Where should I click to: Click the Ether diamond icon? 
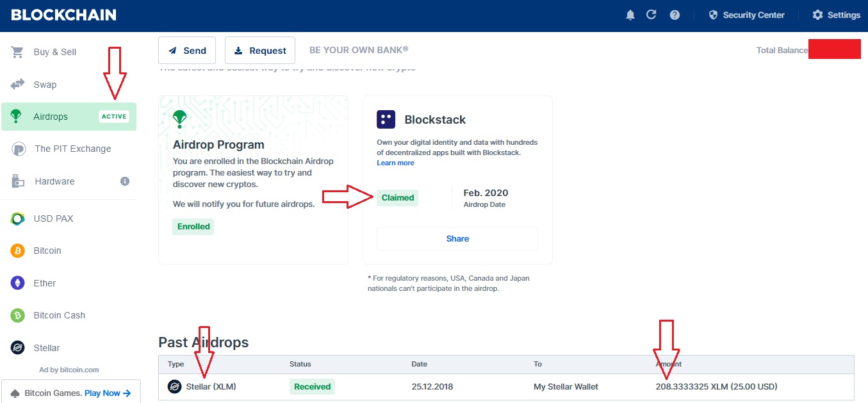coord(17,283)
